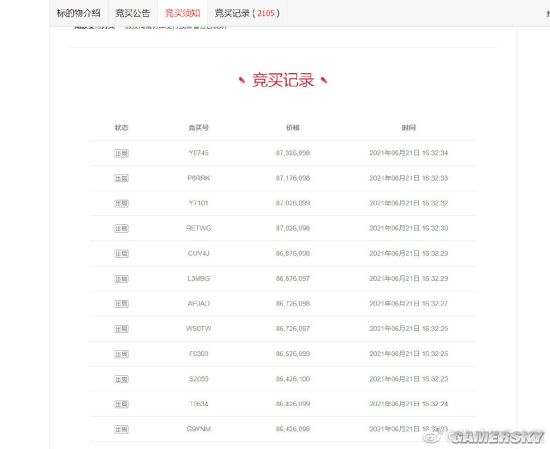Click the 出局 badge in row G9YNM

[x=121, y=429]
